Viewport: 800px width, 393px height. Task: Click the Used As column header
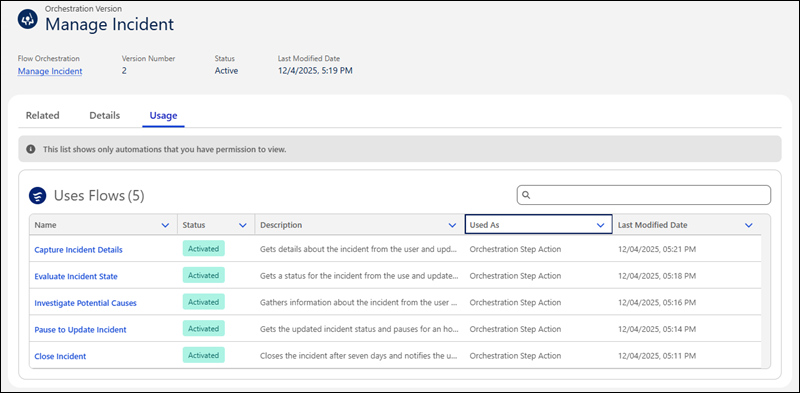click(538, 225)
